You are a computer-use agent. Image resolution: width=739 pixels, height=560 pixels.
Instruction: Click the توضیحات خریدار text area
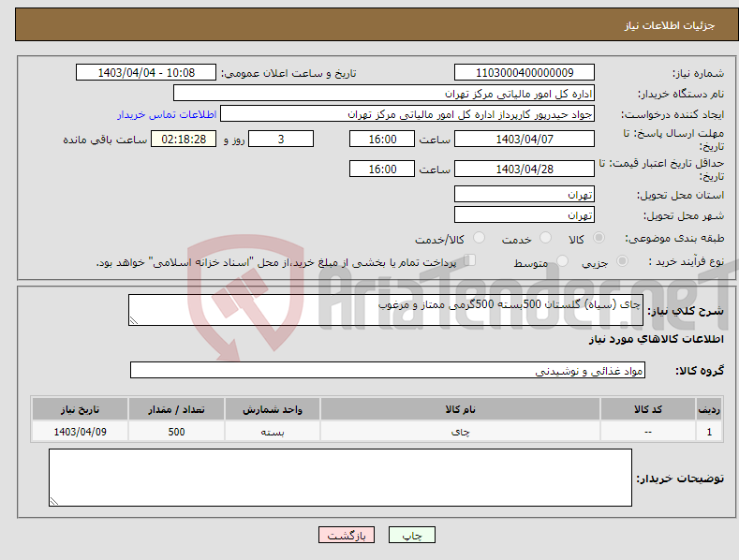[x=340, y=478]
